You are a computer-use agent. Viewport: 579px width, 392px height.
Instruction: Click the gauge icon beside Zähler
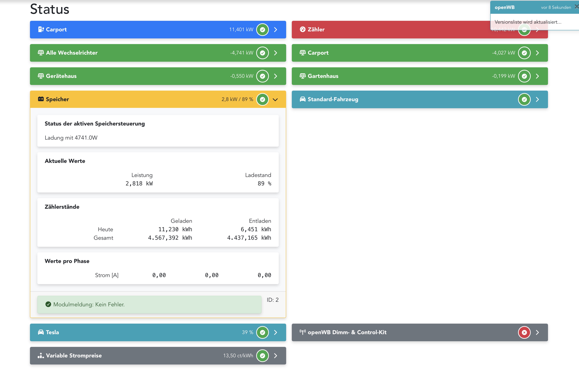click(x=303, y=29)
